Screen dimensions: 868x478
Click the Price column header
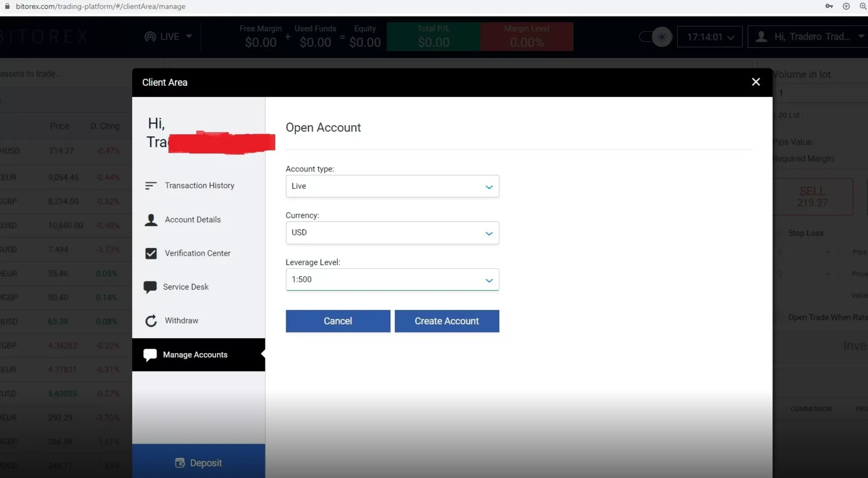tap(59, 126)
